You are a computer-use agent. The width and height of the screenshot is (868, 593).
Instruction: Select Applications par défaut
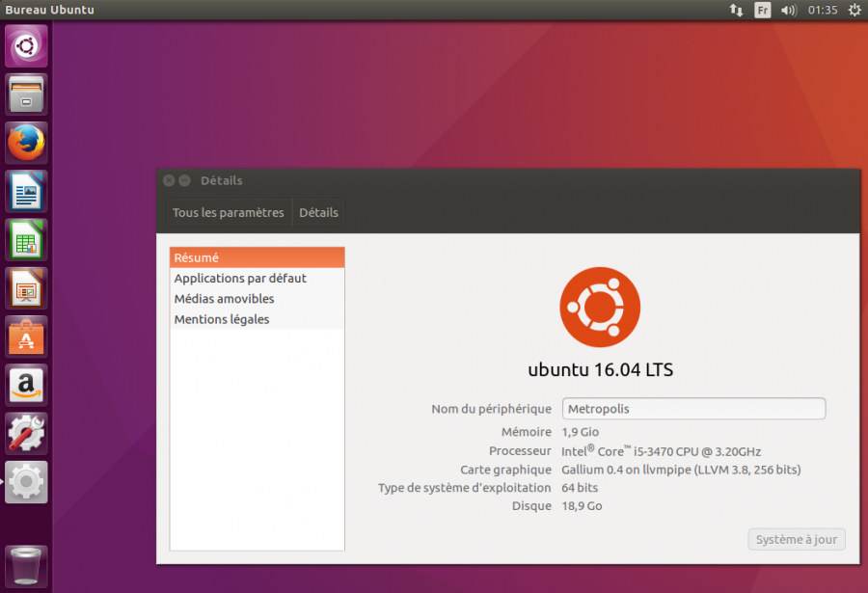(x=257, y=278)
